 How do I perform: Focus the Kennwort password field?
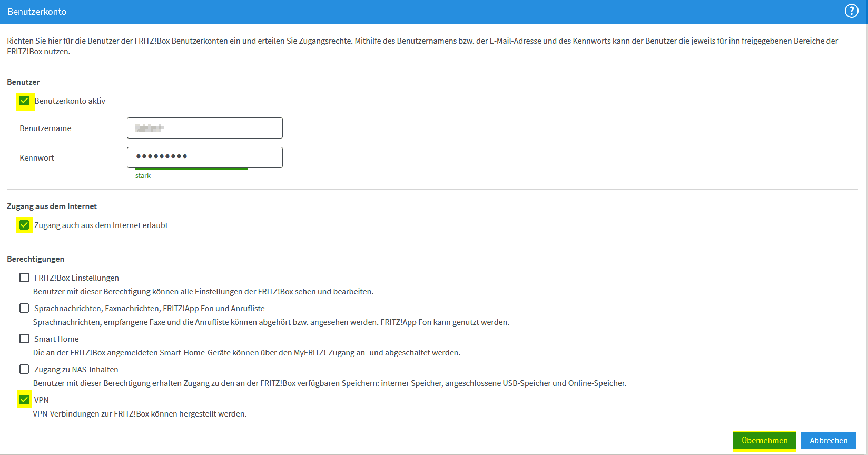pos(205,157)
